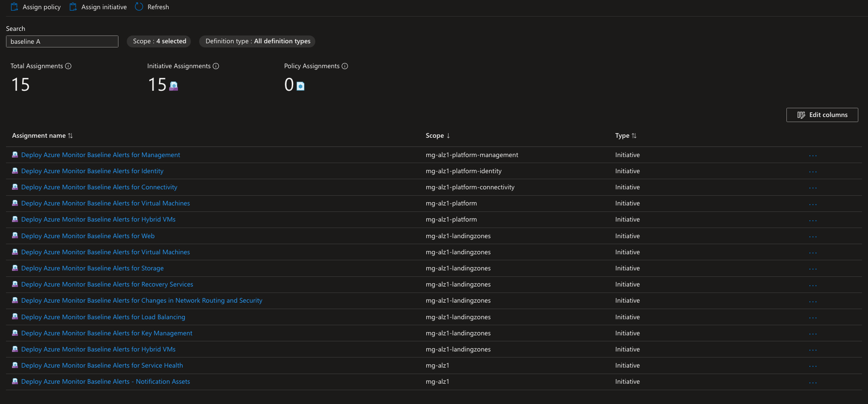Viewport: 868px width, 404px height.
Task: Click the Assign initiative icon
Action: point(73,7)
